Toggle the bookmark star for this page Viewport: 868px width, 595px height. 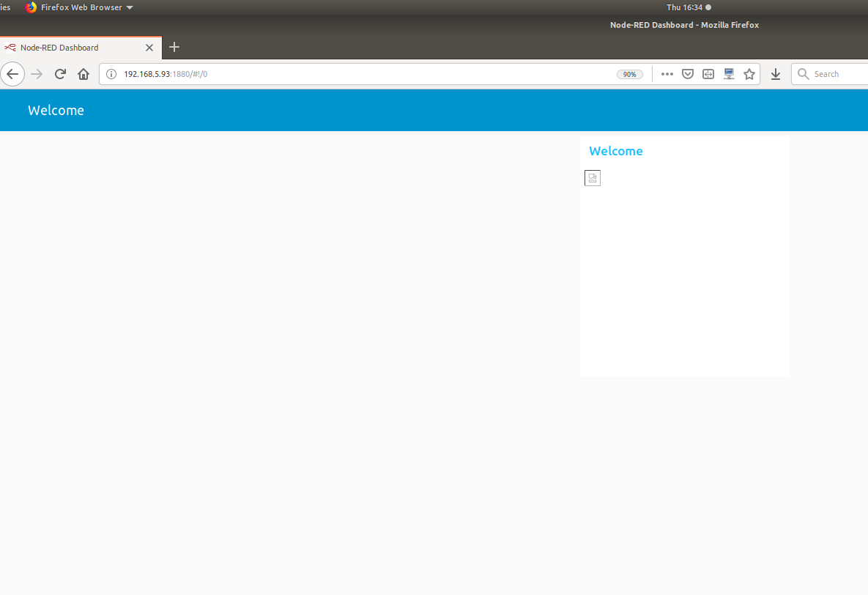pyautogui.click(x=749, y=74)
